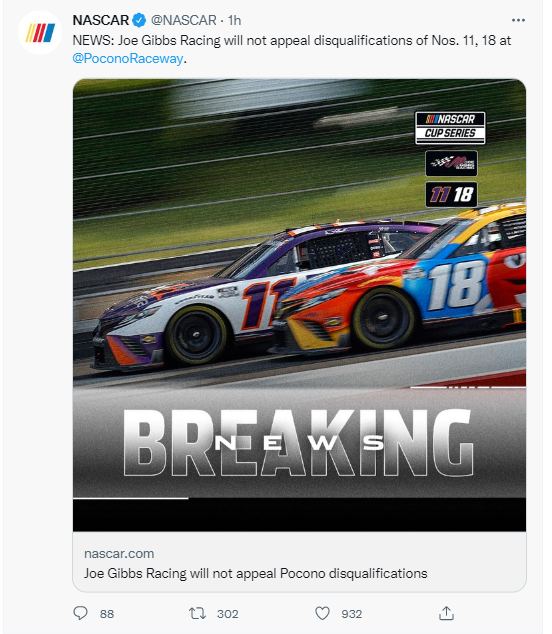Click the 1h tweet timestamp
This screenshot has width=552, height=634.
(235, 20)
